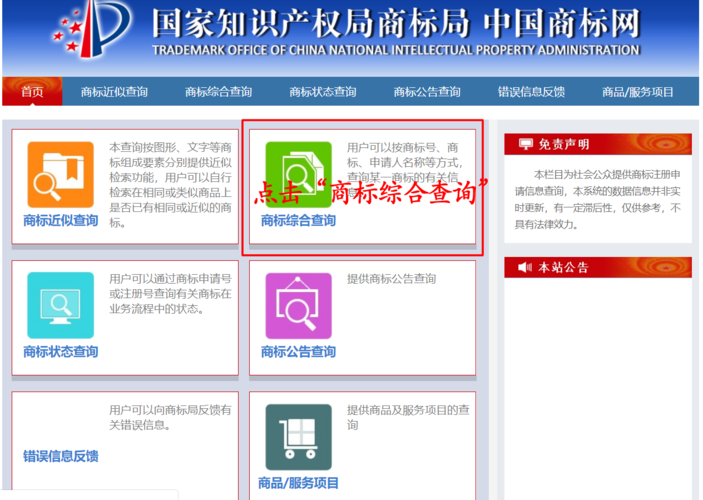The width and height of the screenshot is (703, 500).
Task: Click the 本站公告 speaker icon
Action: tap(526, 267)
